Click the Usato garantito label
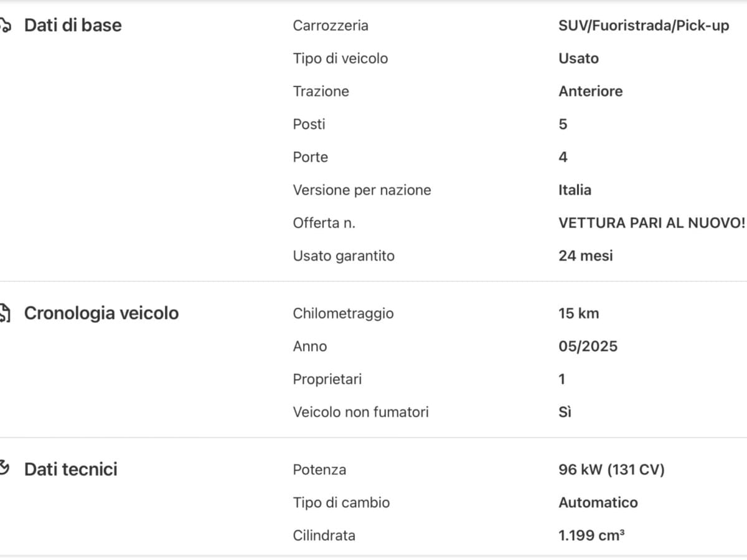The height and width of the screenshot is (560, 747). 344,256
